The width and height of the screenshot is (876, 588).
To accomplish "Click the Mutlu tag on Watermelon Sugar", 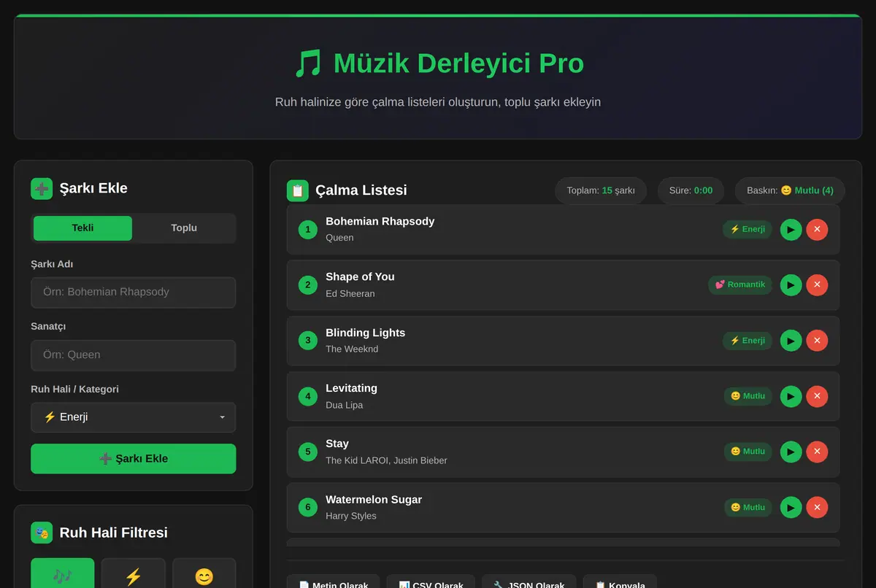I will (x=748, y=507).
